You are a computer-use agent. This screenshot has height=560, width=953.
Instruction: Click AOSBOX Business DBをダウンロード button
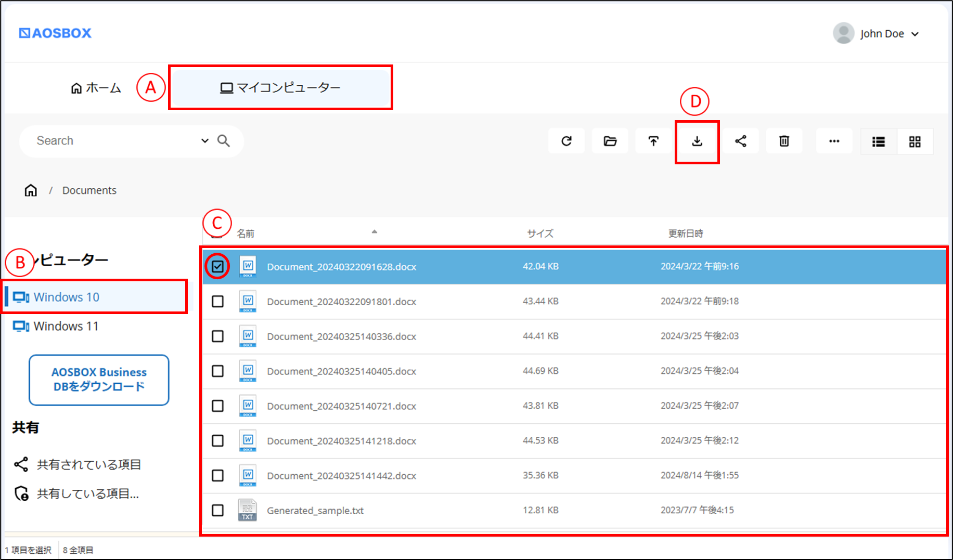coord(99,380)
